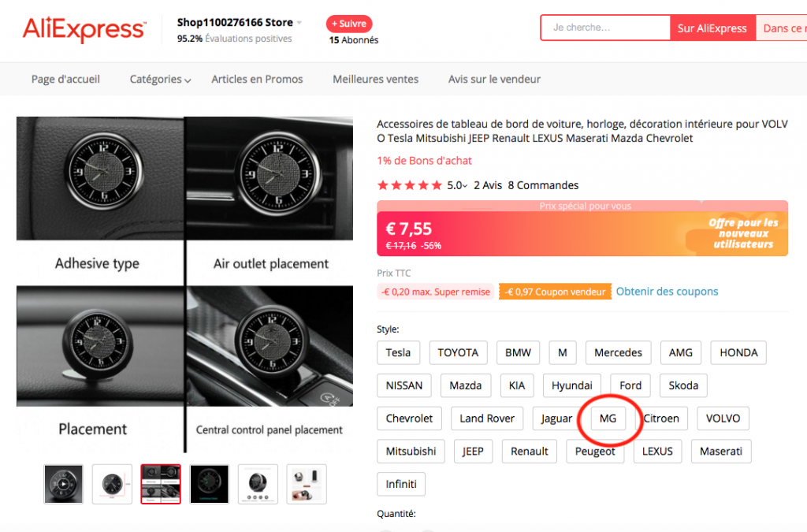Select the '€ 0,97 Coupon vendeur' tag
This screenshot has height=532, width=807.
tap(555, 292)
